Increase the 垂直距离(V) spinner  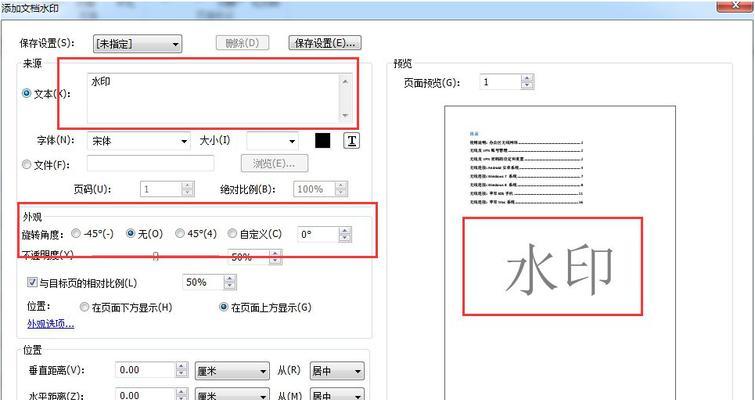pos(182,366)
